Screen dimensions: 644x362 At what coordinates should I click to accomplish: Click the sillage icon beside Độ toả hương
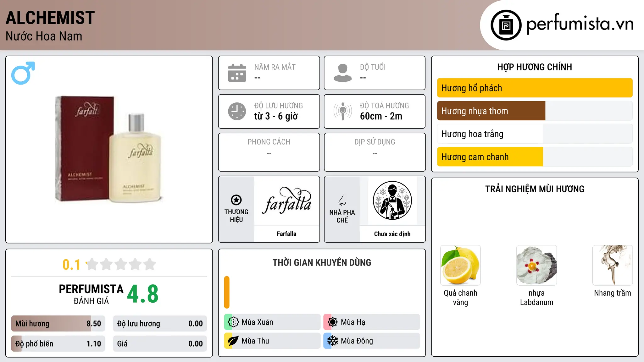click(343, 111)
